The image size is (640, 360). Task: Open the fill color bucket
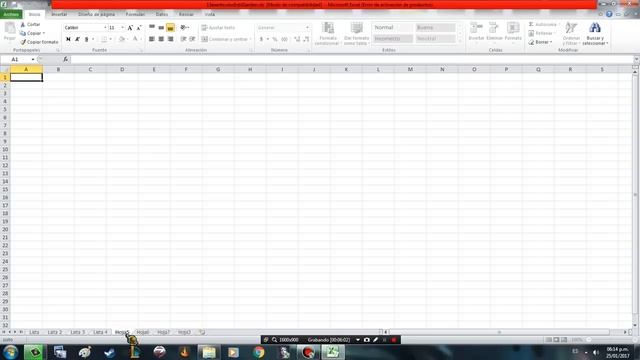122,39
